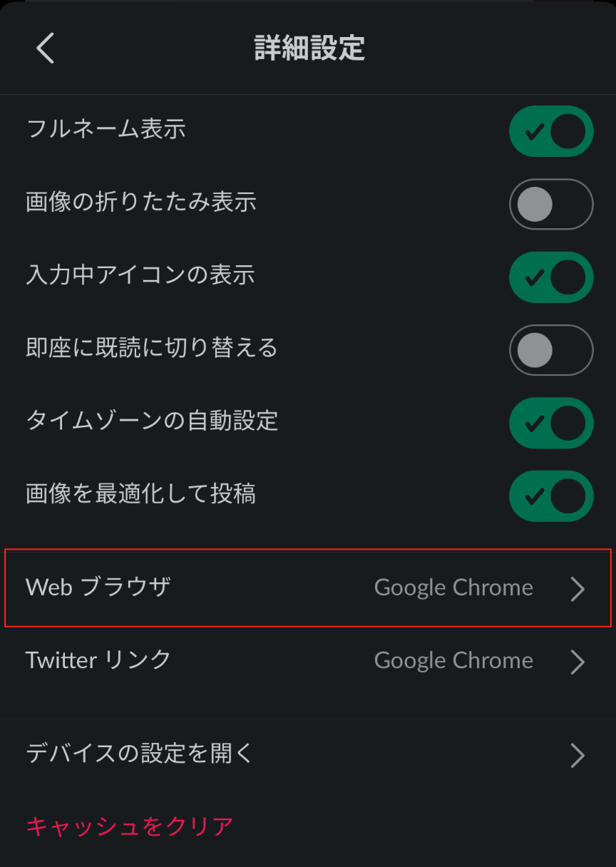
Task: Tap the 画像を最適化して投稿 label text
Action: (140, 494)
